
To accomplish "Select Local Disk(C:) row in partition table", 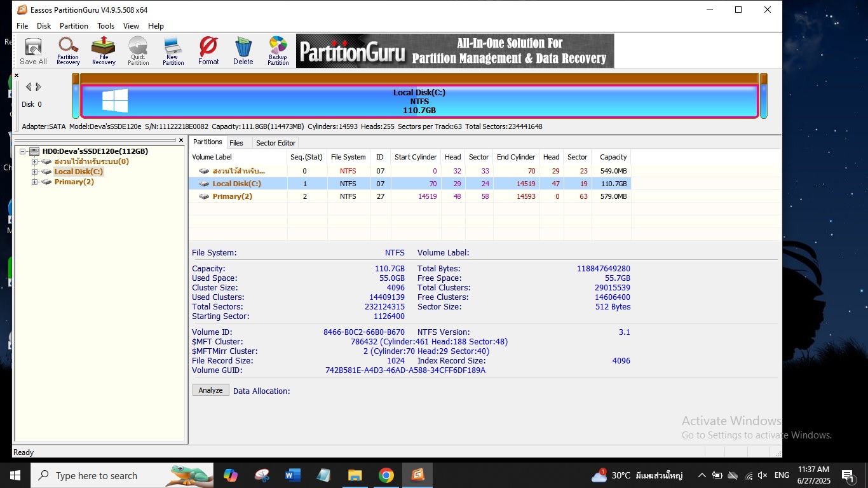I will click(410, 184).
